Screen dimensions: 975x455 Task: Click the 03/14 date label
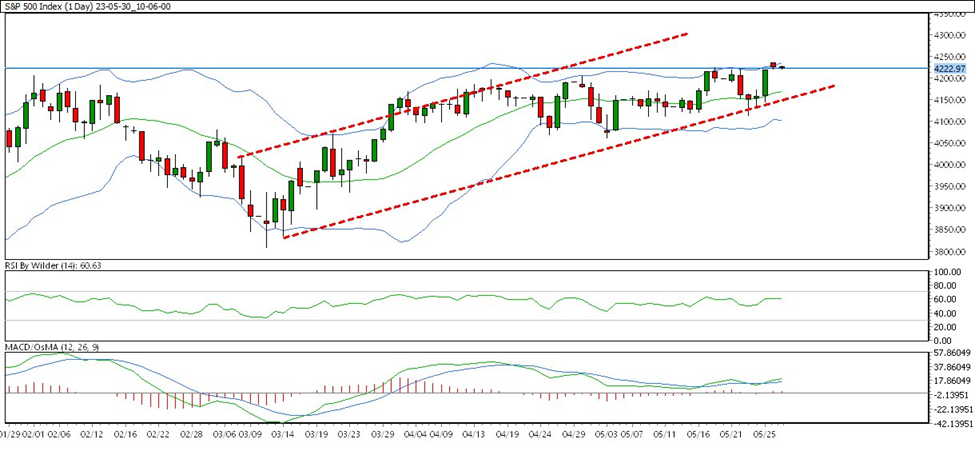tap(283, 435)
